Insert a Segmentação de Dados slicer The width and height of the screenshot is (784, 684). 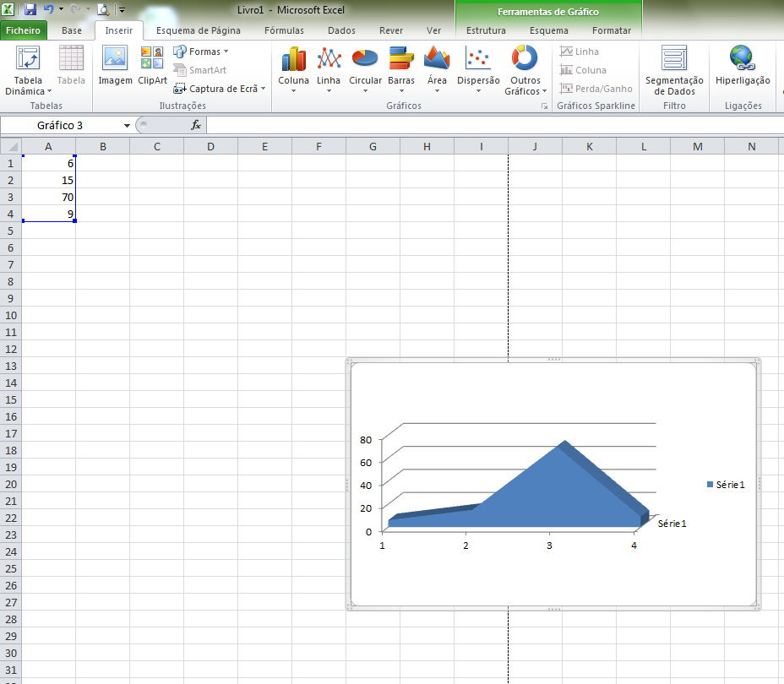(674, 70)
